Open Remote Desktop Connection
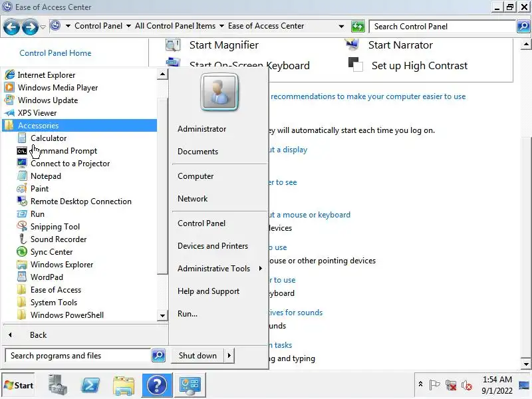 pyautogui.click(x=80, y=201)
